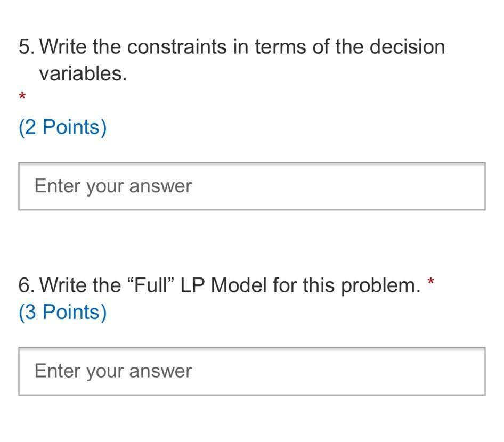The height and width of the screenshot is (442, 504).
Task: Click the number 5 question marker
Action: [26, 47]
